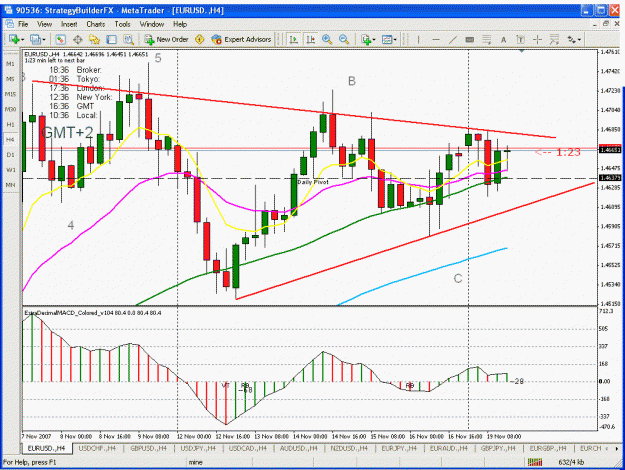Expand the Templates dropdown arrow

pyautogui.click(x=395, y=39)
